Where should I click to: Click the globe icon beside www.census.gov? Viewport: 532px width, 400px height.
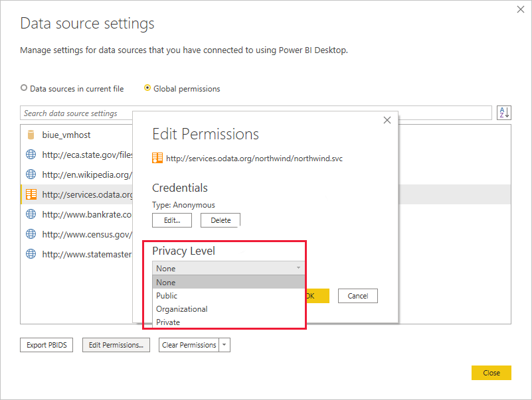tap(31, 234)
